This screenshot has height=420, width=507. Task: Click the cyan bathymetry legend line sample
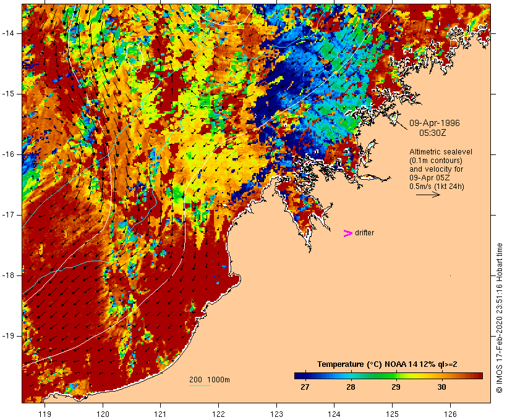click(200, 385)
